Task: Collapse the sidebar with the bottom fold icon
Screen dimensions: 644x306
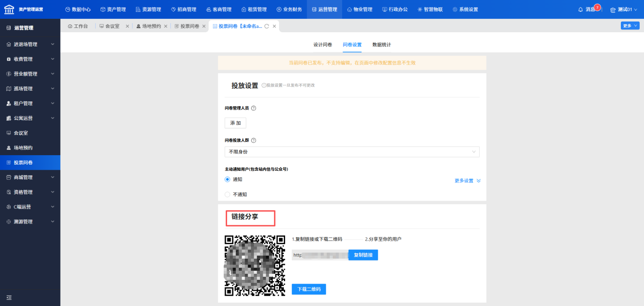Action: pos(9,297)
